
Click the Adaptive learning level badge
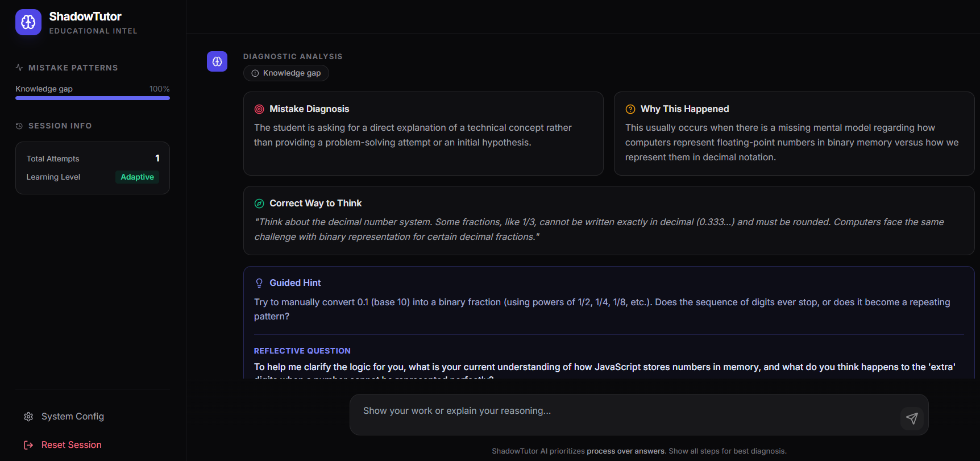(x=137, y=177)
